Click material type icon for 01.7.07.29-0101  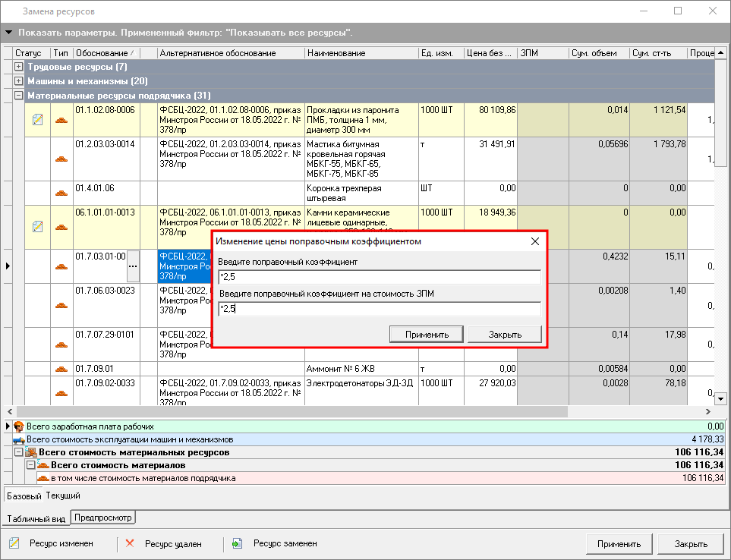(61, 344)
